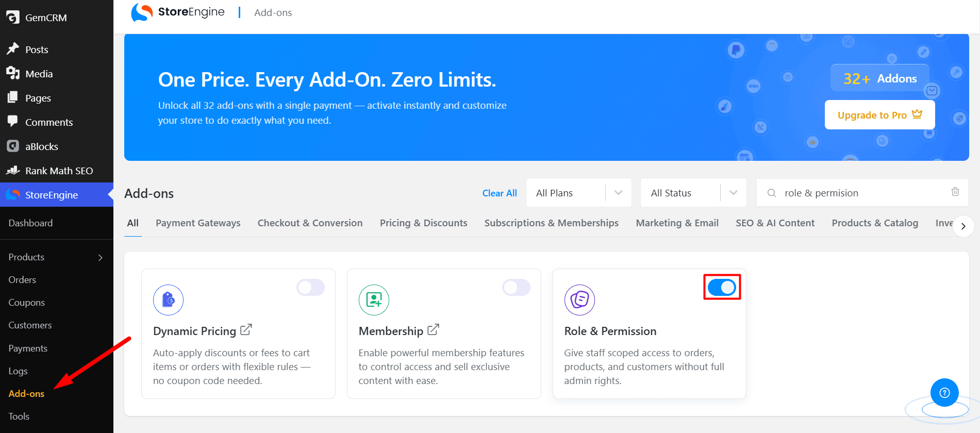
Task: Switch to Payment Gateways tab
Action: [x=198, y=223]
